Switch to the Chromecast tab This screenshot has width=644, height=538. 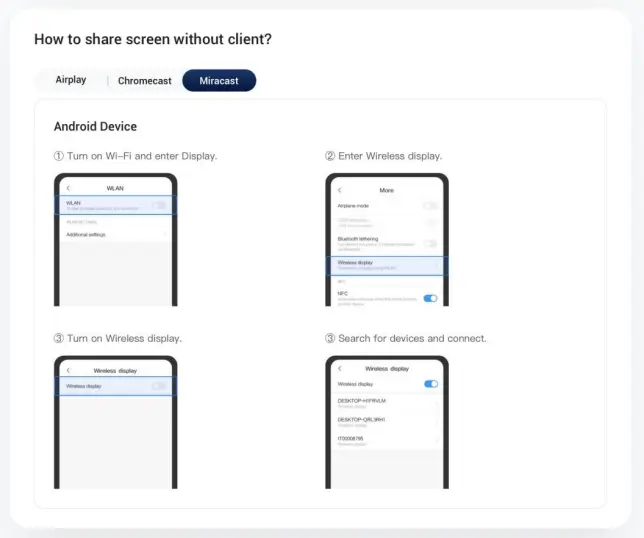(x=145, y=80)
